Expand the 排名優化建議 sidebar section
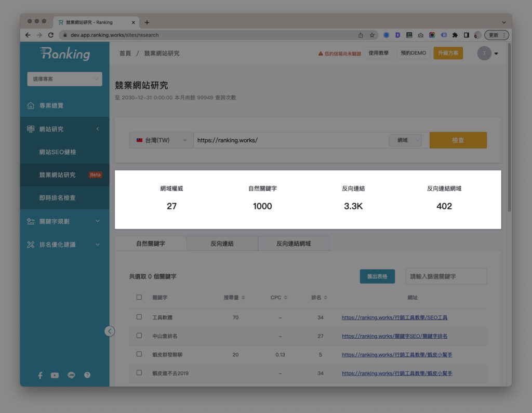 pos(98,244)
